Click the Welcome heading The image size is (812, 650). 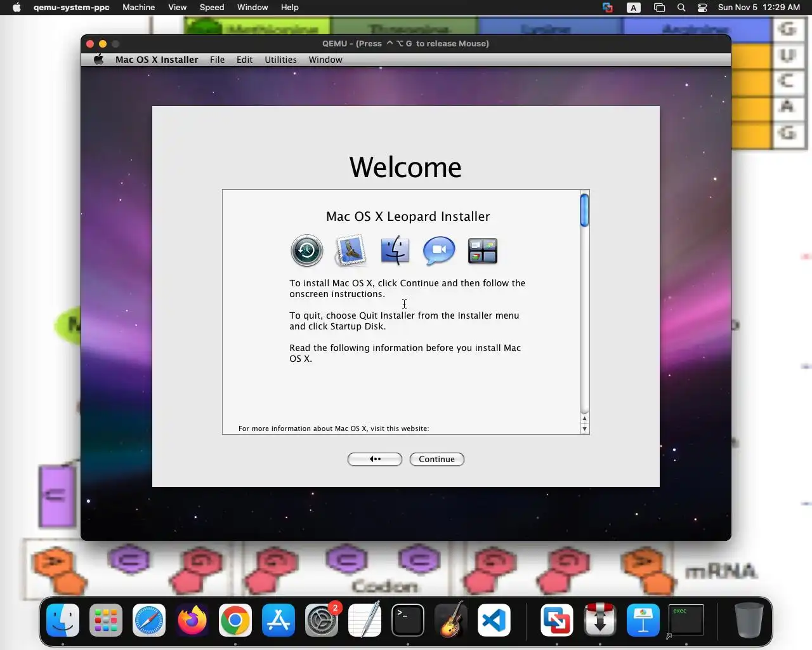405,168
